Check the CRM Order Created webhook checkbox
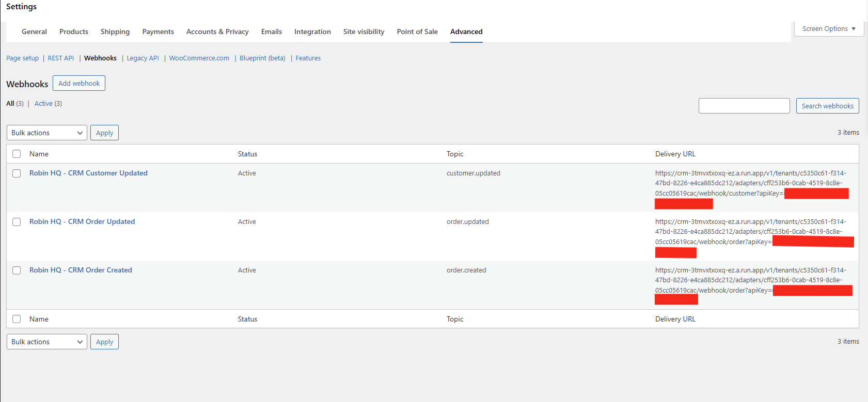The height and width of the screenshot is (402, 868). tap(17, 270)
